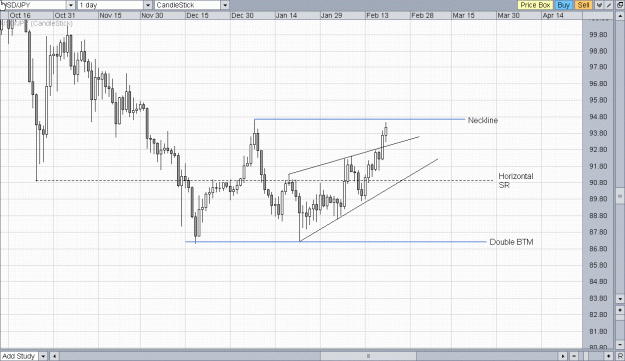625x361 pixels.
Task: Click the CandleStick chart type field
Action: pyautogui.click(x=187, y=5)
